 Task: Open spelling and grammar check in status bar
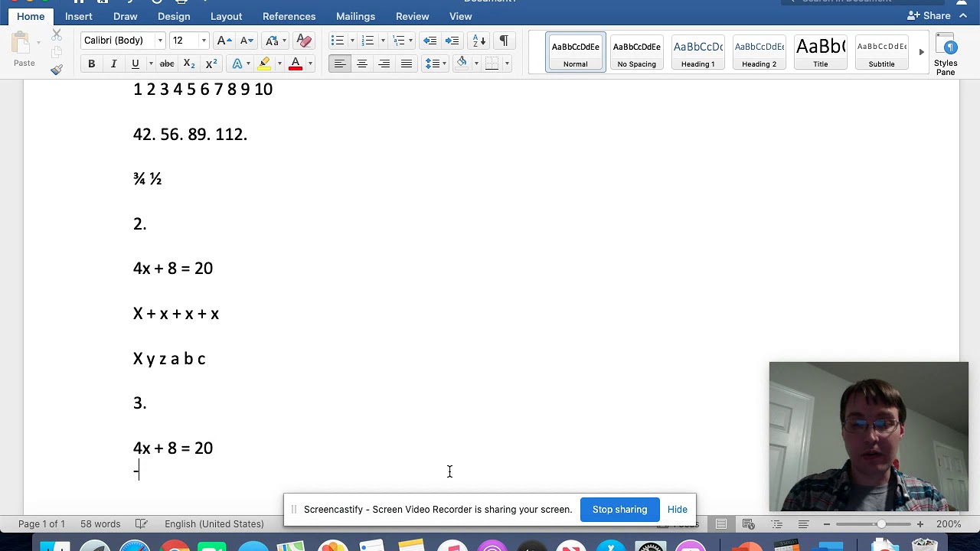(142, 523)
